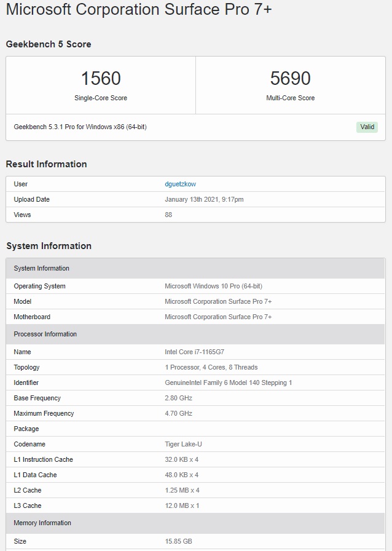The width and height of the screenshot is (392, 551).
Task: Click the processor Name label
Action: [23, 352]
